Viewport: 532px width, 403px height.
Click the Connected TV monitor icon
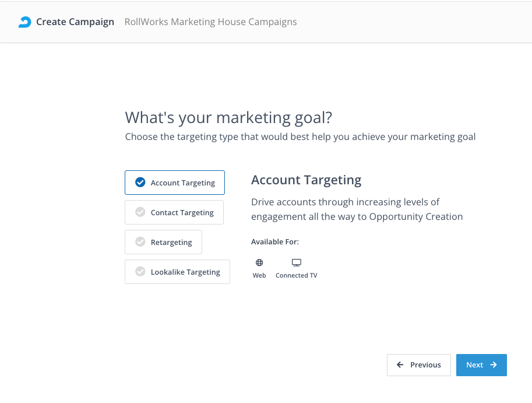click(296, 263)
